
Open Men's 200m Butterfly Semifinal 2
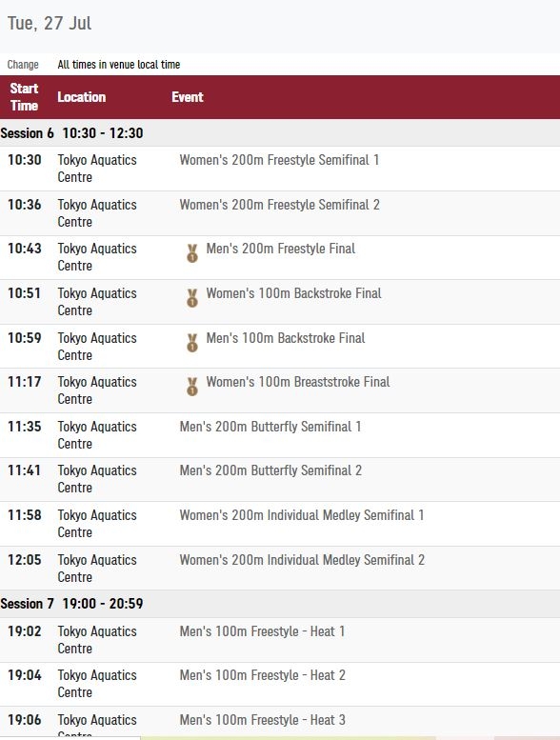coord(270,470)
